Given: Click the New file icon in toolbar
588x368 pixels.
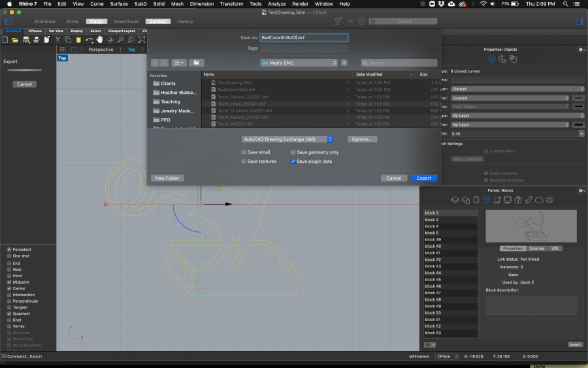Looking at the screenshot, I should click(5, 39).
